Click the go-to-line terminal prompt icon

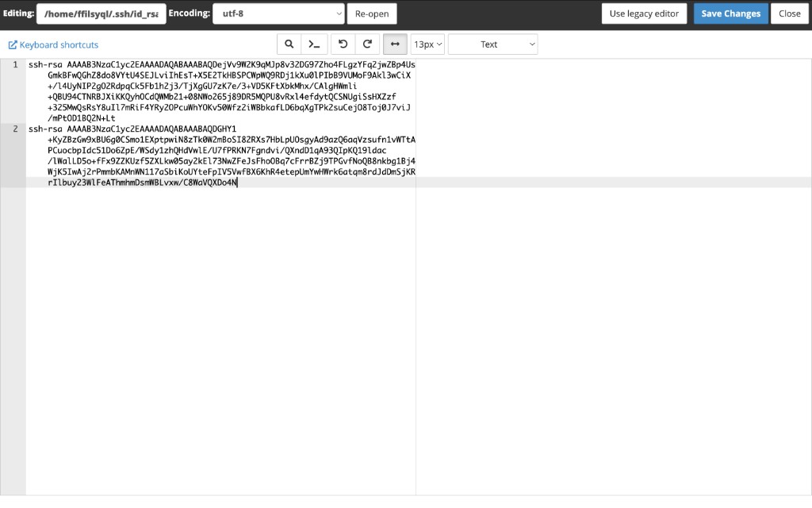click(x=315, y=44)
